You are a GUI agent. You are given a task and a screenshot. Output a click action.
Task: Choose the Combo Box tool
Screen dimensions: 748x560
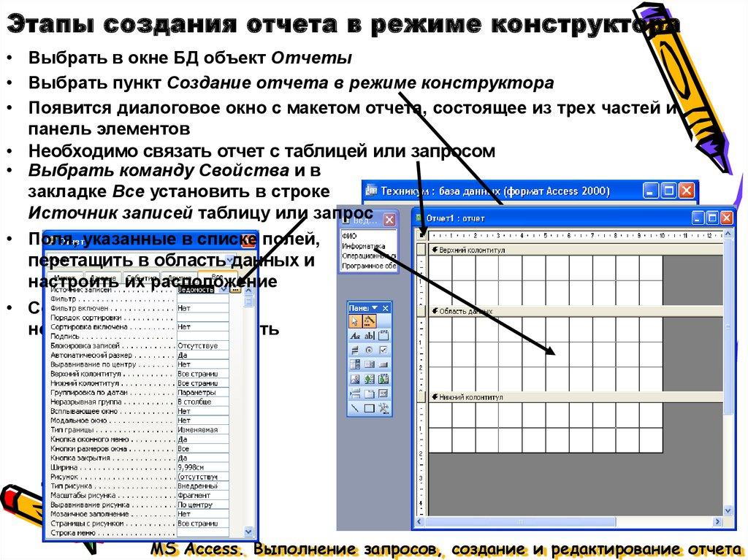click(x=356, y=364)
